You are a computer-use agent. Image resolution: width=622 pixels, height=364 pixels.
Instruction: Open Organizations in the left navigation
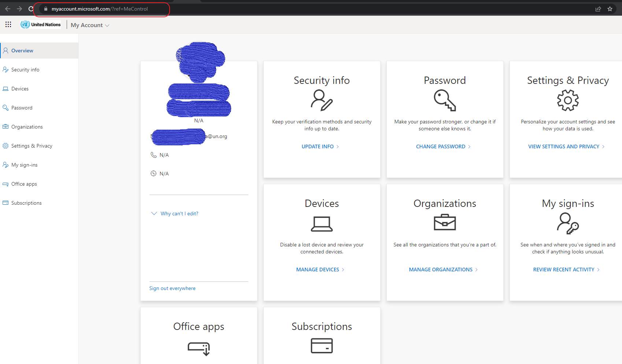click(x=39, y=127)
